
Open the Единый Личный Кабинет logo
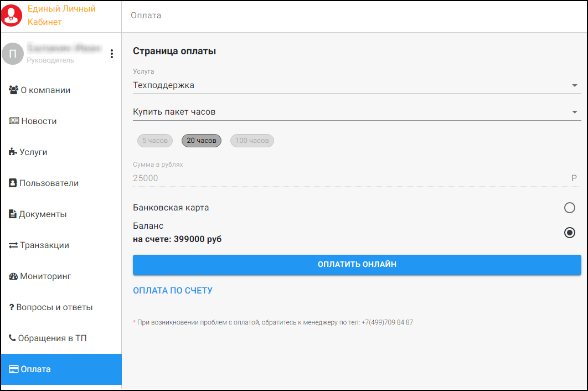[x=12, y=16]
